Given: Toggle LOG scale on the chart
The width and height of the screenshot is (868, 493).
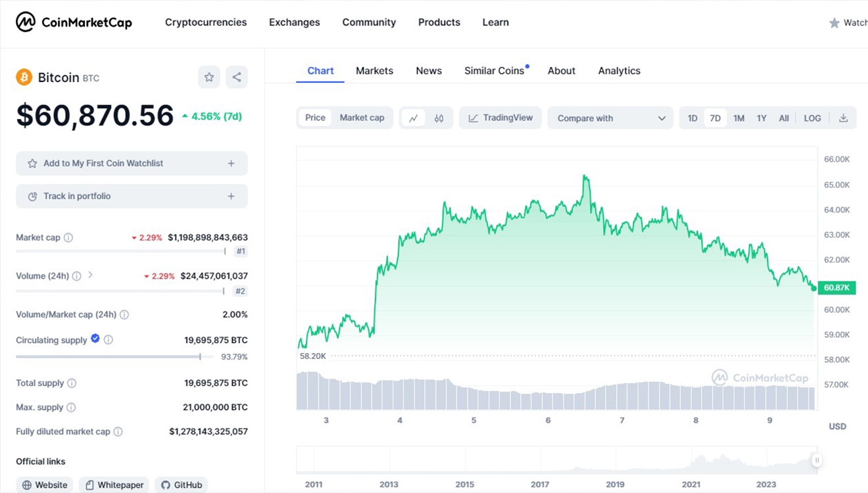Looking at the screenshot, I should tap(812, 118).
